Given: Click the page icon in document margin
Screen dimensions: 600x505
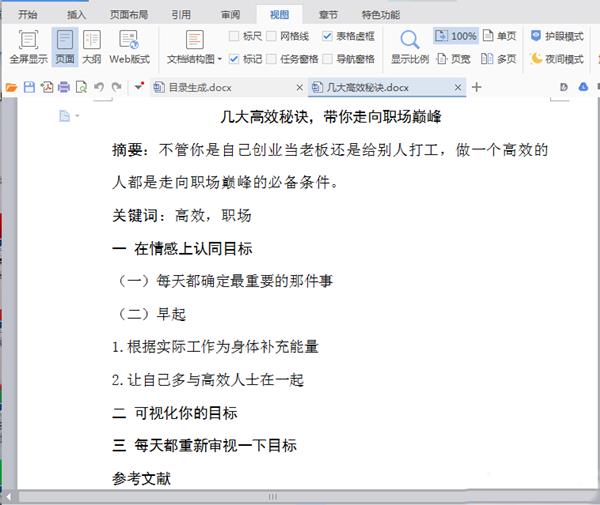Looking at the screenshot, I should [64, 116].
